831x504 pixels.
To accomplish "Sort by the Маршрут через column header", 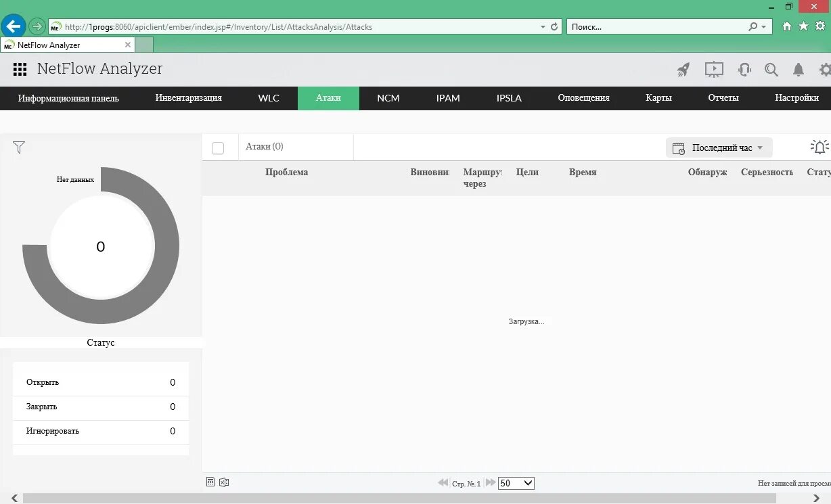I will point(482,178).
